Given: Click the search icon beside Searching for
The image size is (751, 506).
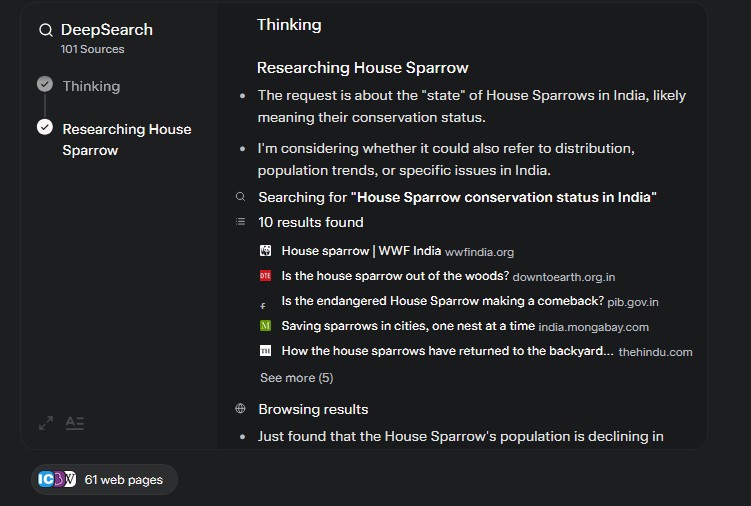Looking at the screenshot, I should coord(240,196).
